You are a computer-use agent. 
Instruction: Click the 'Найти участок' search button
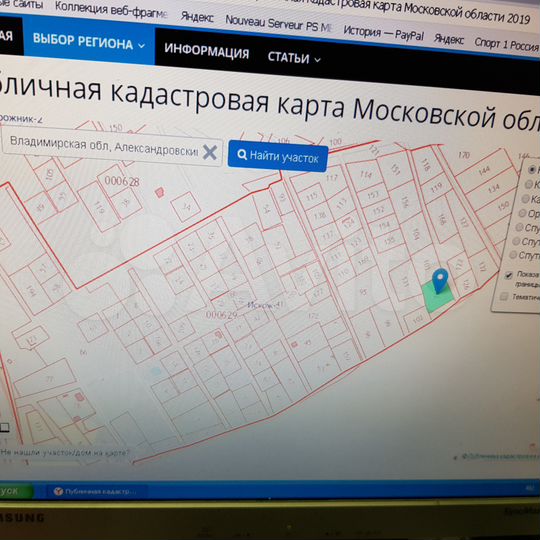278,156
